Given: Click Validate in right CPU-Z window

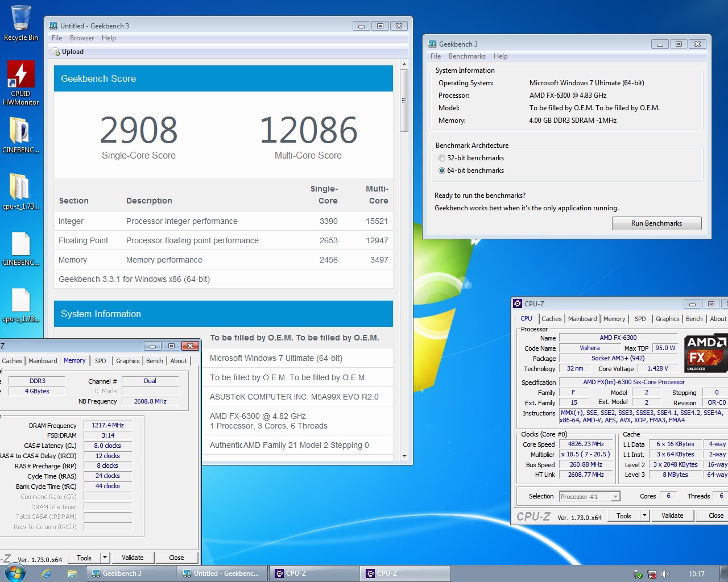Looking at the screenshot, I should pos(672,516).
